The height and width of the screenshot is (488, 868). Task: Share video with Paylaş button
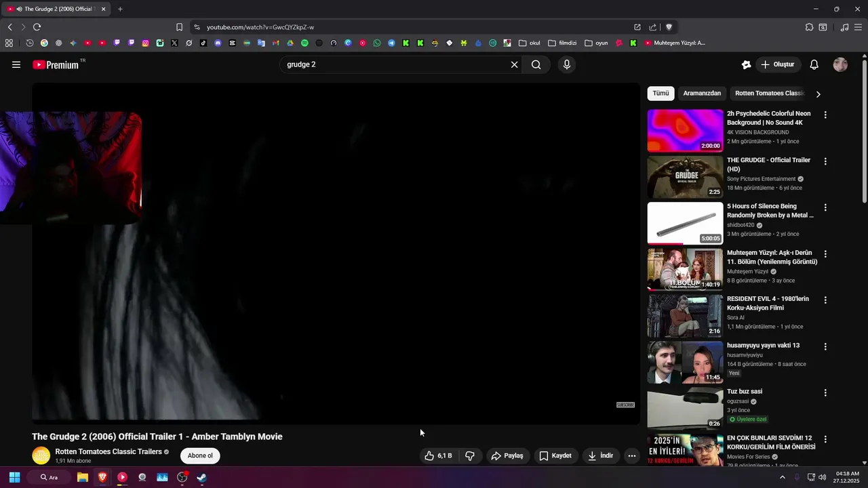tap(507, 455)
